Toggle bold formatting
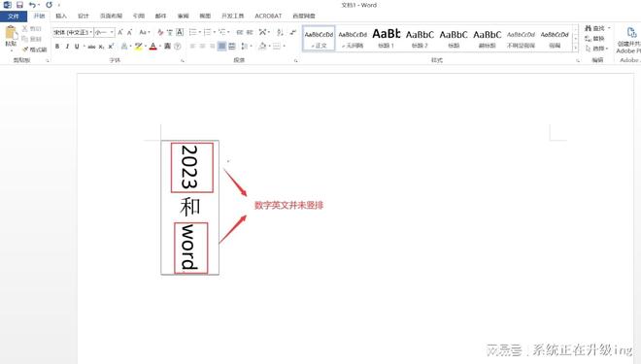The width and height of the screenshot is (641, 364). click(x=57, y=47)
